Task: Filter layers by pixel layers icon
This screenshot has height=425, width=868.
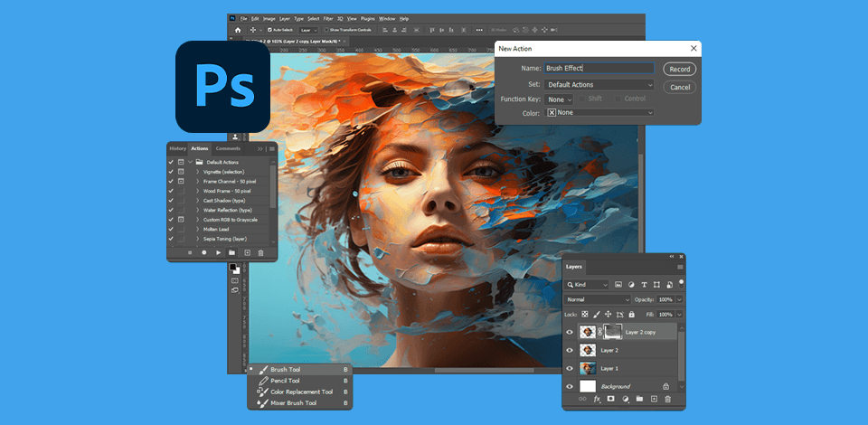Action: [618, 285]
